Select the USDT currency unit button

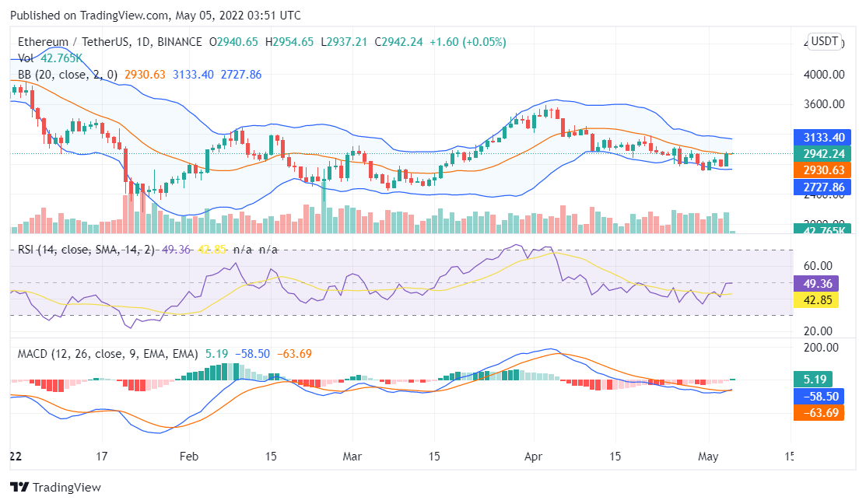click(x=823, y=42)
